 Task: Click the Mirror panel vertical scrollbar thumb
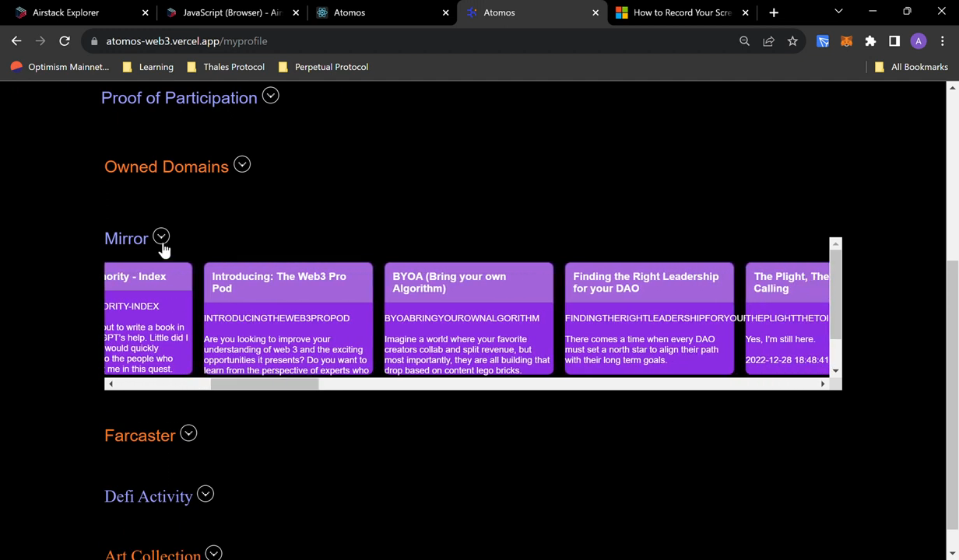(835, 295)
